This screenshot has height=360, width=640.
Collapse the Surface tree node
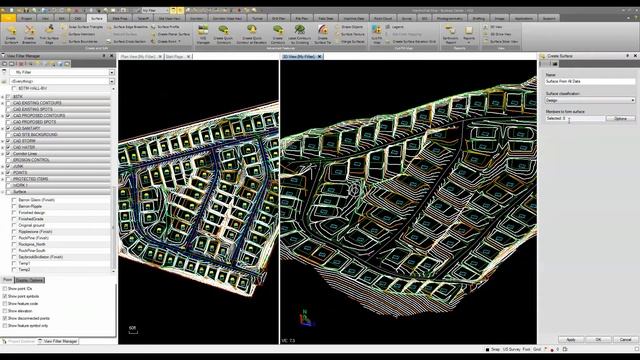[3, 192]
